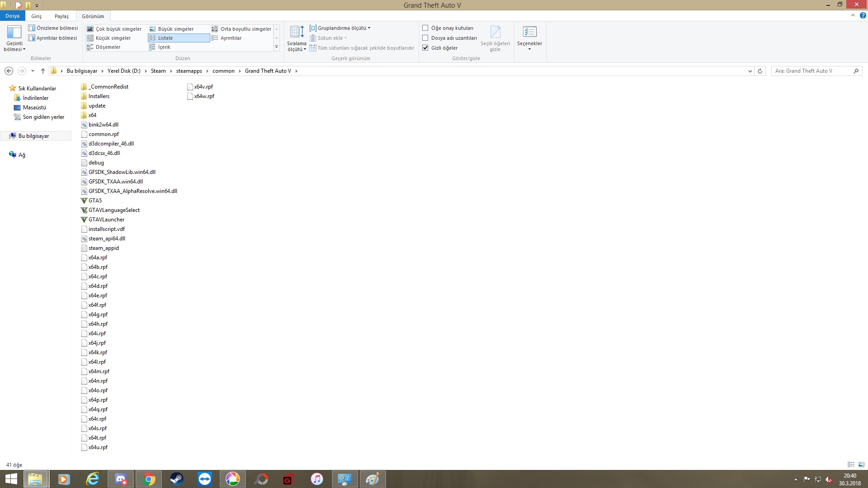The height and width of the screenshot is (488, 868).
Task: Select Büyük simgeler layout
Action: pyautogui.click(x=171, y=29)
